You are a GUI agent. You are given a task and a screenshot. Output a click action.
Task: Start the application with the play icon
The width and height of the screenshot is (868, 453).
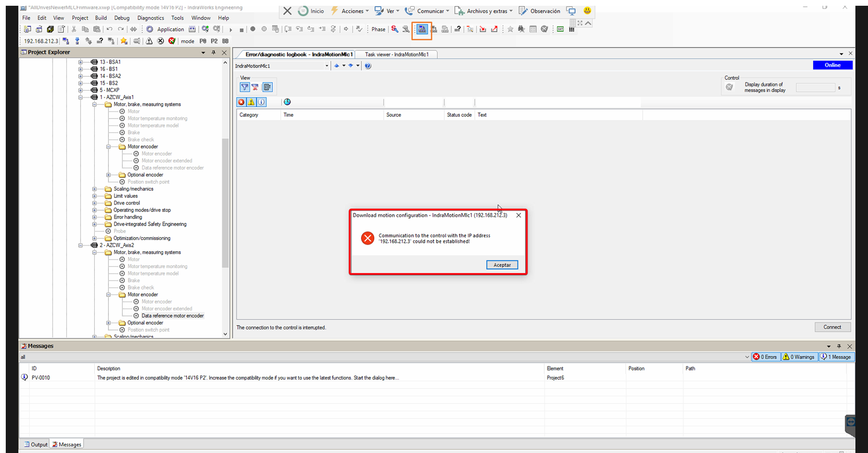point(230,30)
